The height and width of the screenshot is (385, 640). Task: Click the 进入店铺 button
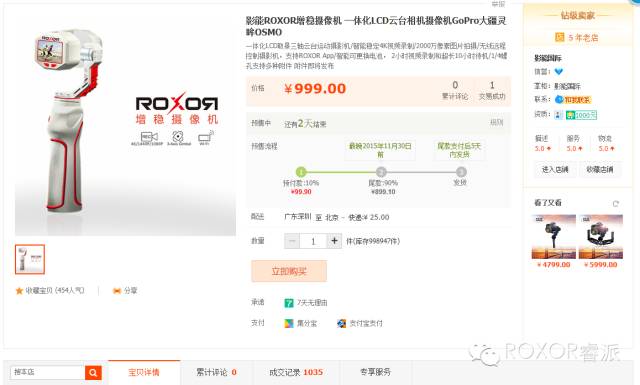coord(555,169)
